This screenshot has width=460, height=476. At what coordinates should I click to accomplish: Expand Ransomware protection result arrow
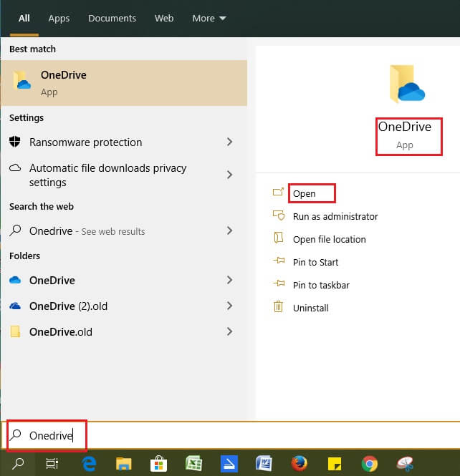(230, 142)
